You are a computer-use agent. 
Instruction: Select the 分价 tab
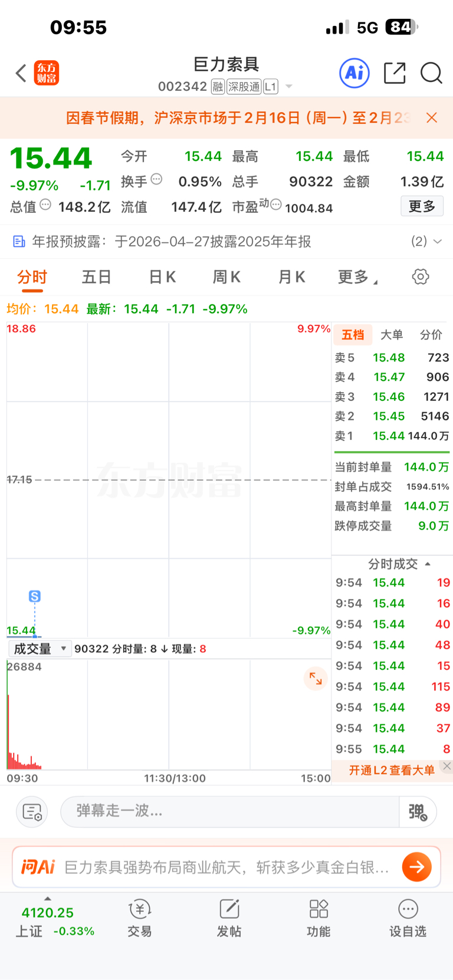click(x=431, y=335)
